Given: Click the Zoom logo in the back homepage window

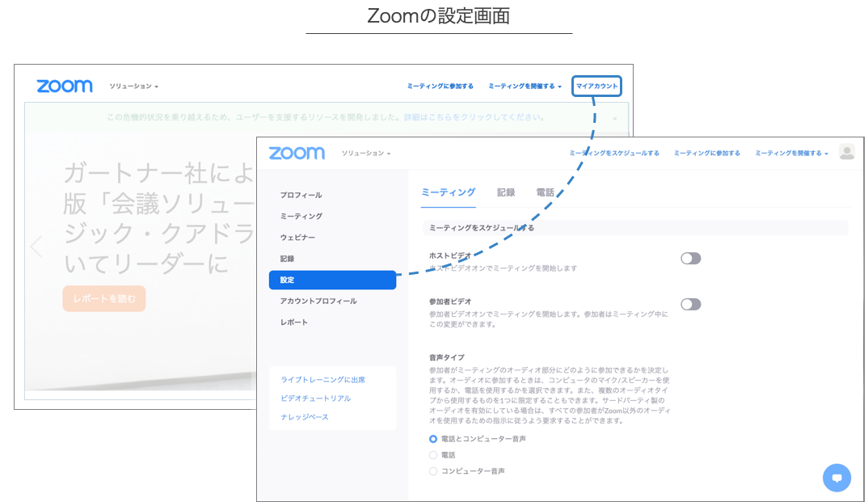Looking at the screenshot, I should (64, 86).
